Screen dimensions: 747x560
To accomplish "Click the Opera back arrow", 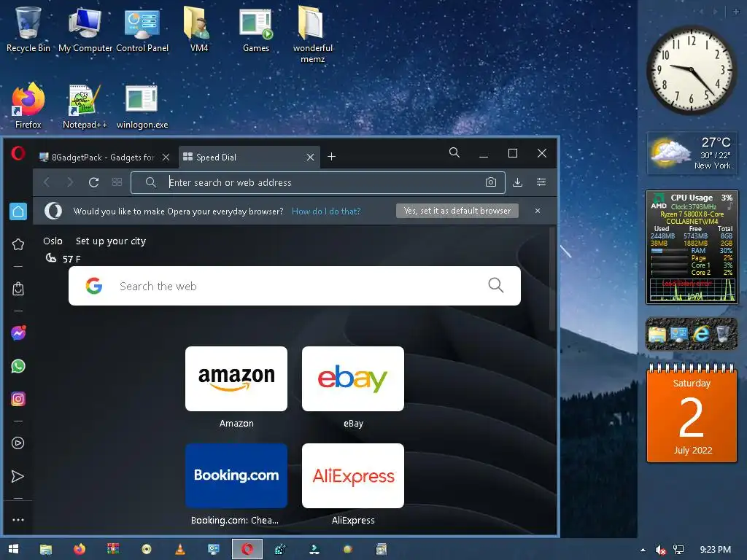I will coord(47,182).
